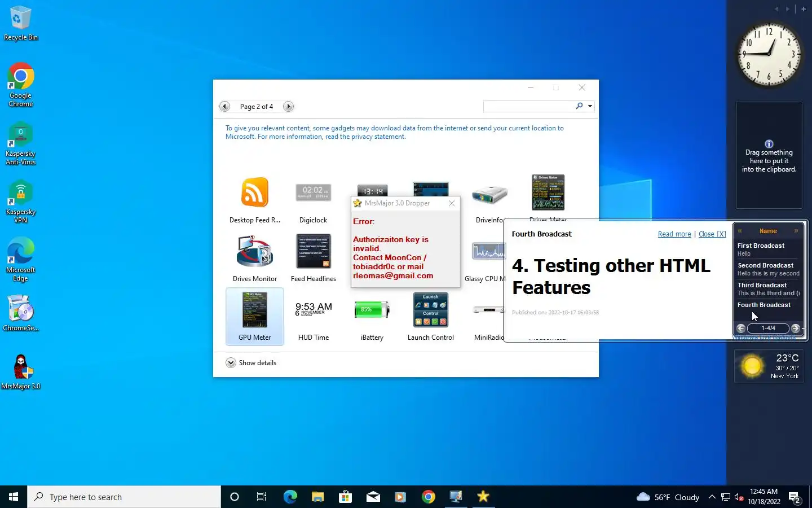
Task: Open the Mail app from the taskbar
Action: [373, 497]
